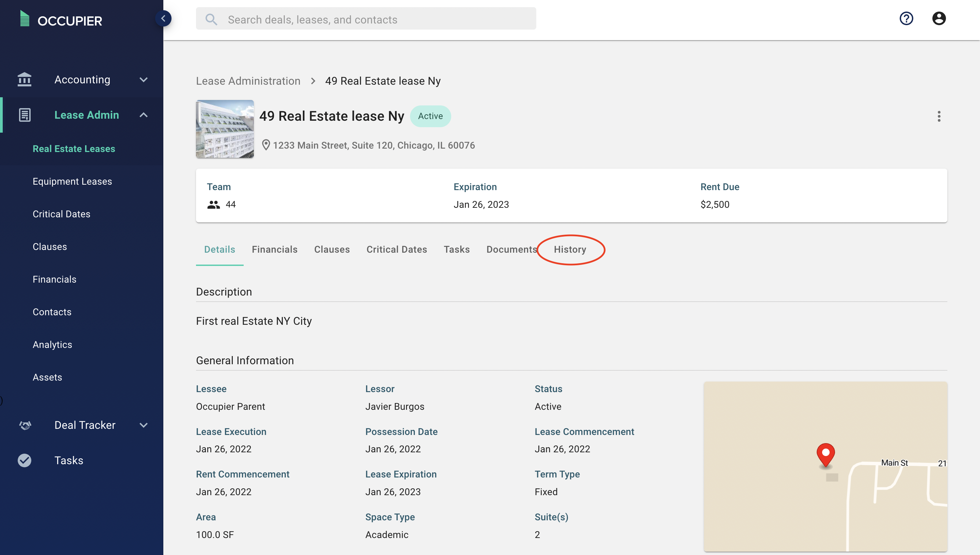Click the search deals, leases, contacts field

[x=366, y=19]
